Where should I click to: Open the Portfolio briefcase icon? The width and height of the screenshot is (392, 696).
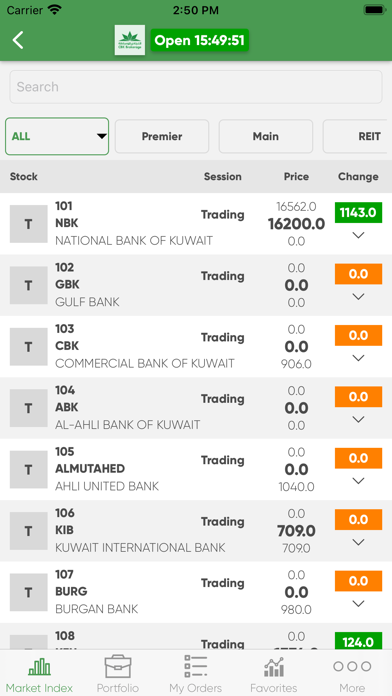[x=118, y=666]
